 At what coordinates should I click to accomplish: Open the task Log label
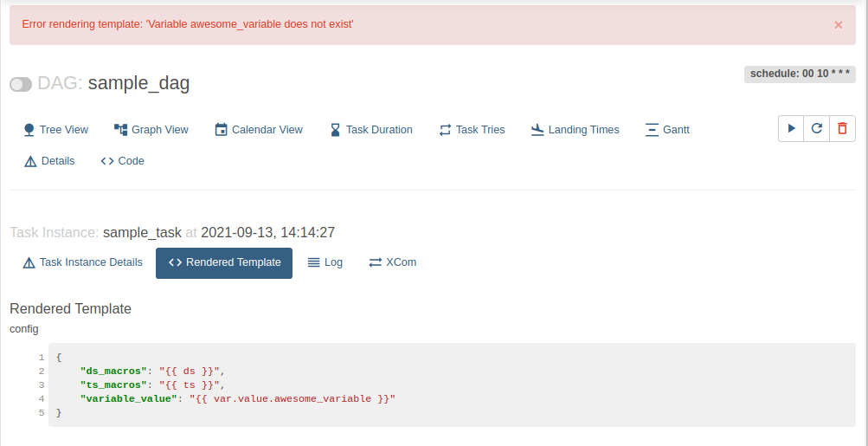coord(333,262)
